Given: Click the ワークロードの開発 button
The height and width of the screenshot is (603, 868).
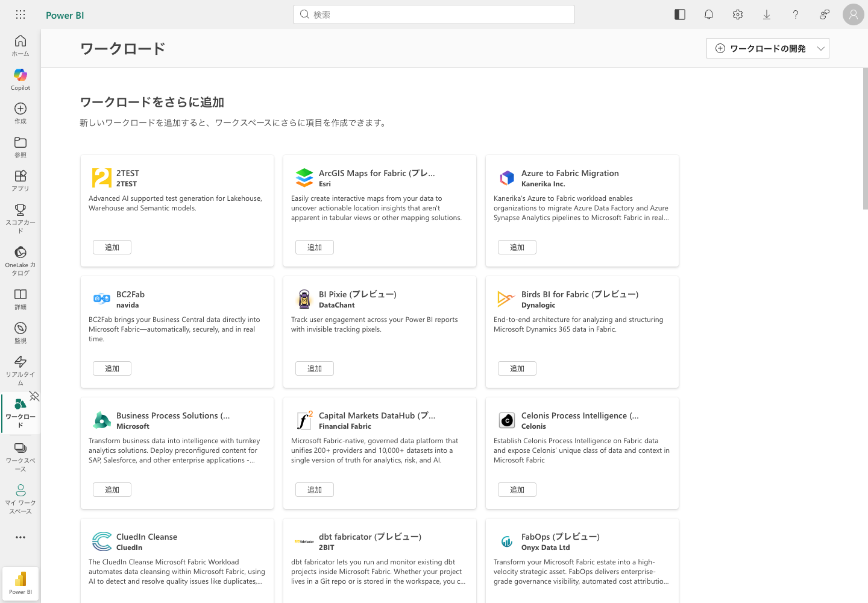Looking at the screenshot, I should (x=761, y=49).
